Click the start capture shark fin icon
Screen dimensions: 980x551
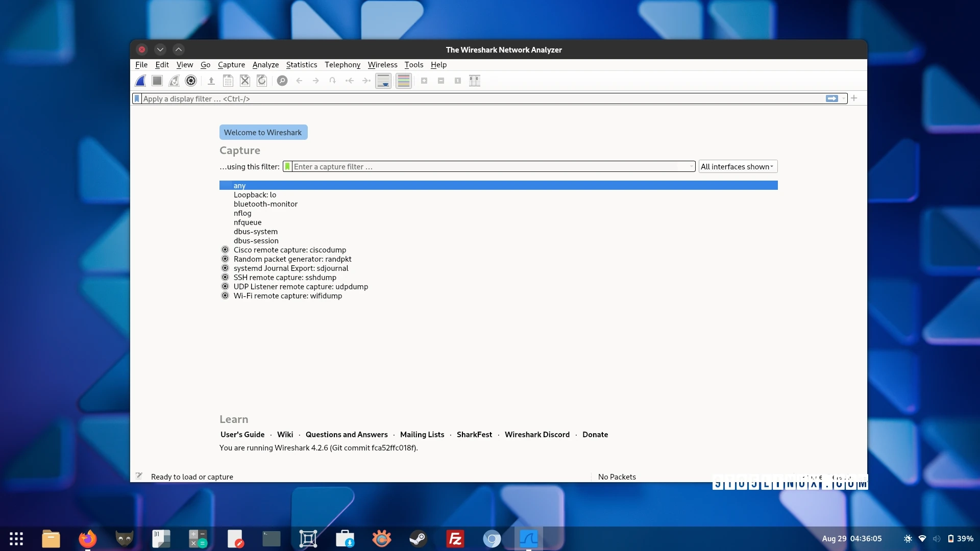[139, 81]
